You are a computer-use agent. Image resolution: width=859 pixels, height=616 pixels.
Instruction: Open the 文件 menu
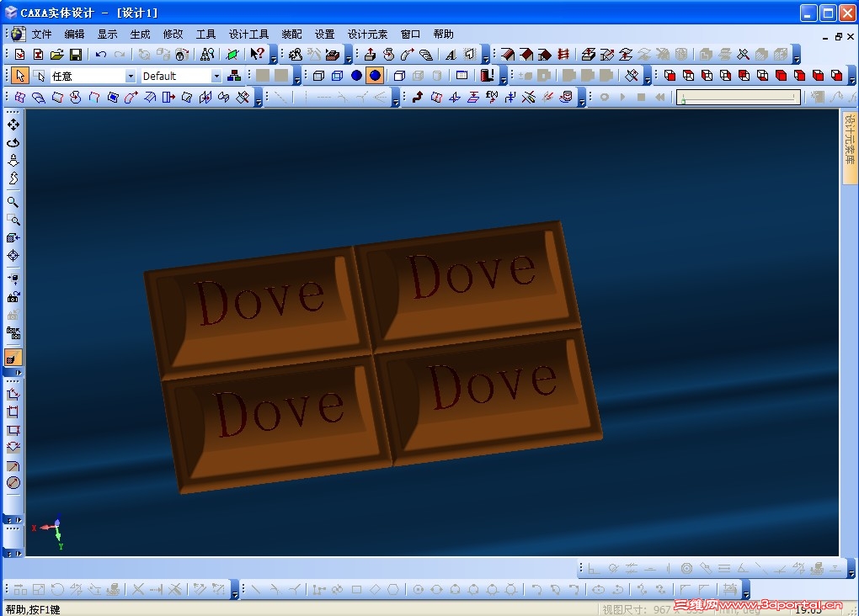pyautogui.click(x=41, y=35)
